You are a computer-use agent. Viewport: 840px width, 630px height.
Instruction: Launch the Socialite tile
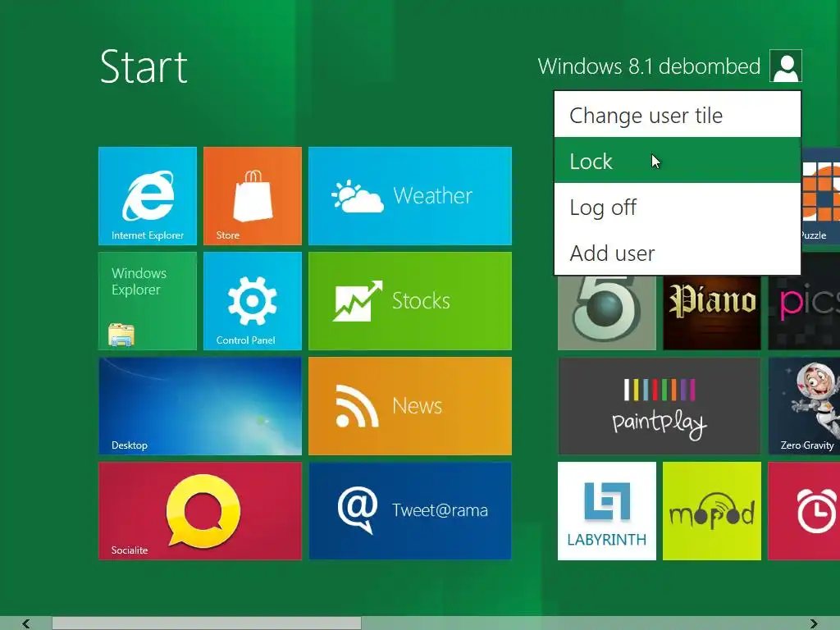[200, 511]
